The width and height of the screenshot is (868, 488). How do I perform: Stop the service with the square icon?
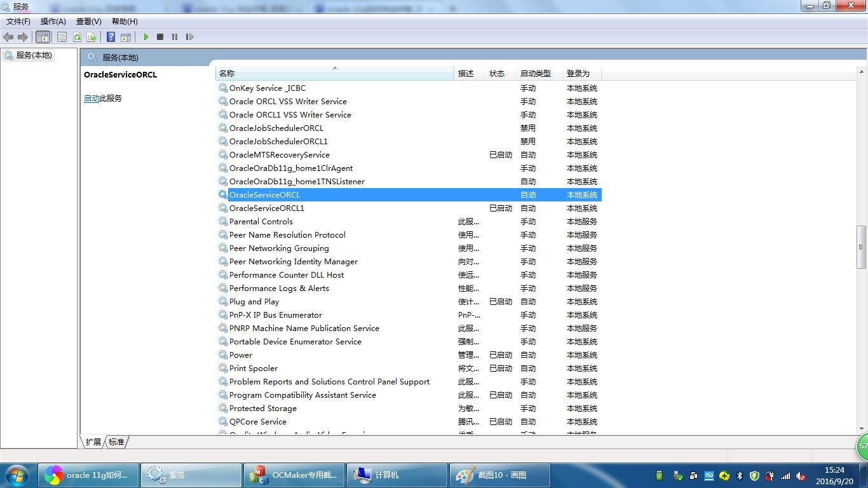point(160,37)
